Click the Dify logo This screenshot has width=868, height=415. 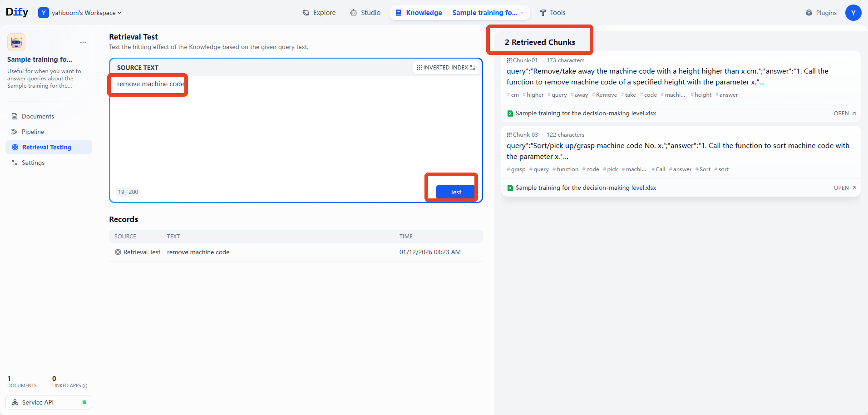pyautogui.click(x=17, y=12)
